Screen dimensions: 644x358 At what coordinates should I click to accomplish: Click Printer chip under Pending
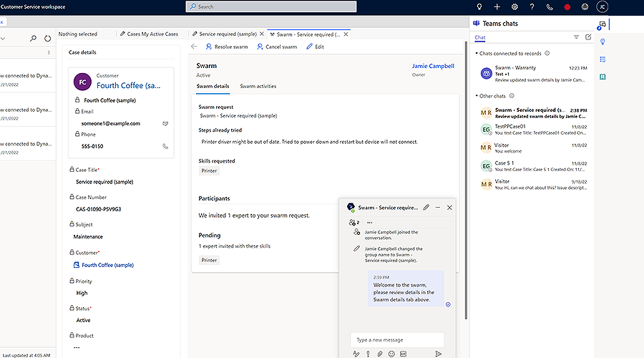click(x=209, y=260)
